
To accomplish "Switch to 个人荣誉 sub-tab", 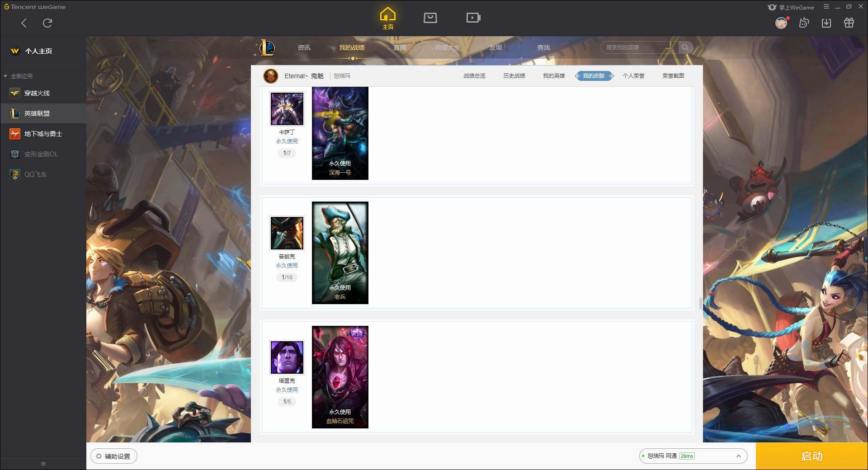I will 633,76.
